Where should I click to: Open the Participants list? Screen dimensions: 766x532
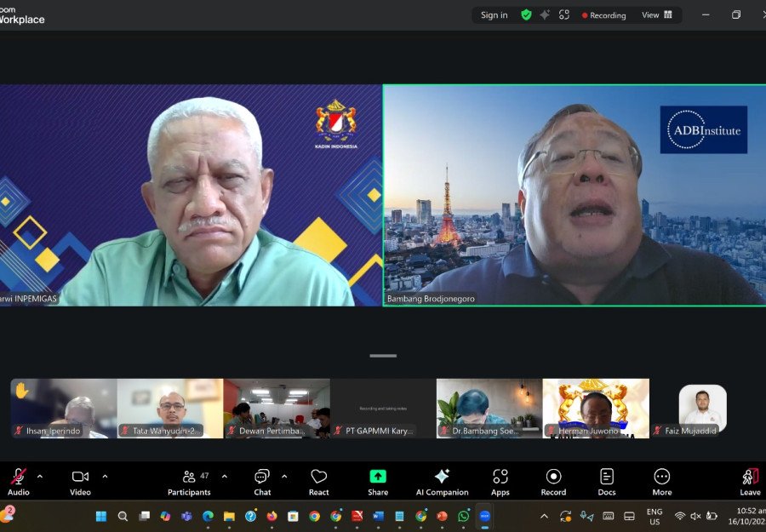tap(190, 482)
